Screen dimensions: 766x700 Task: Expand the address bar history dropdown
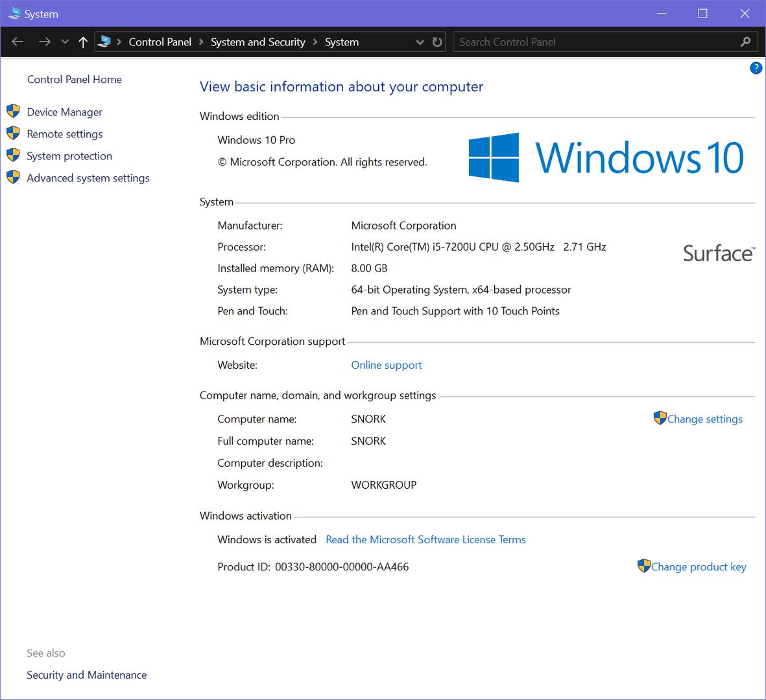point(420,42)
